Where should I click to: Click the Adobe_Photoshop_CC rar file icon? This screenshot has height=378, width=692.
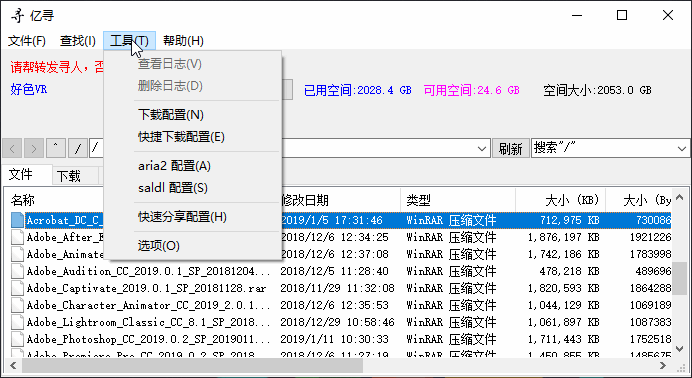click(x=17, y=339)
